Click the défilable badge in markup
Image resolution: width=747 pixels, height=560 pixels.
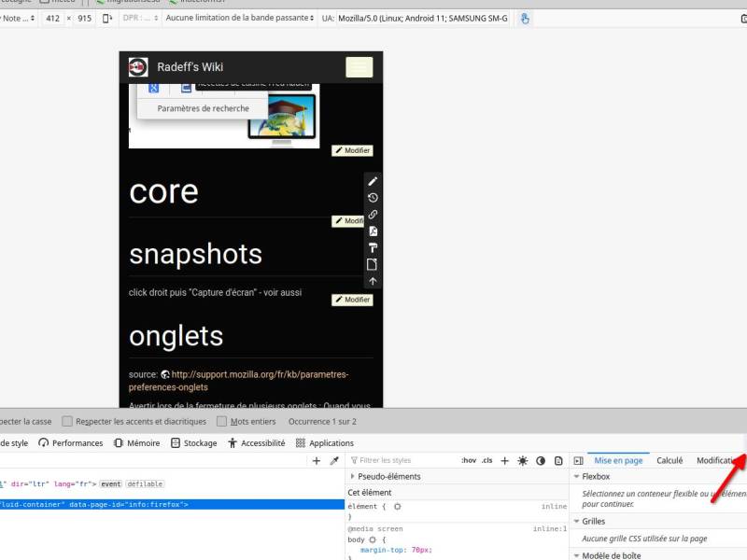[145, 483]
